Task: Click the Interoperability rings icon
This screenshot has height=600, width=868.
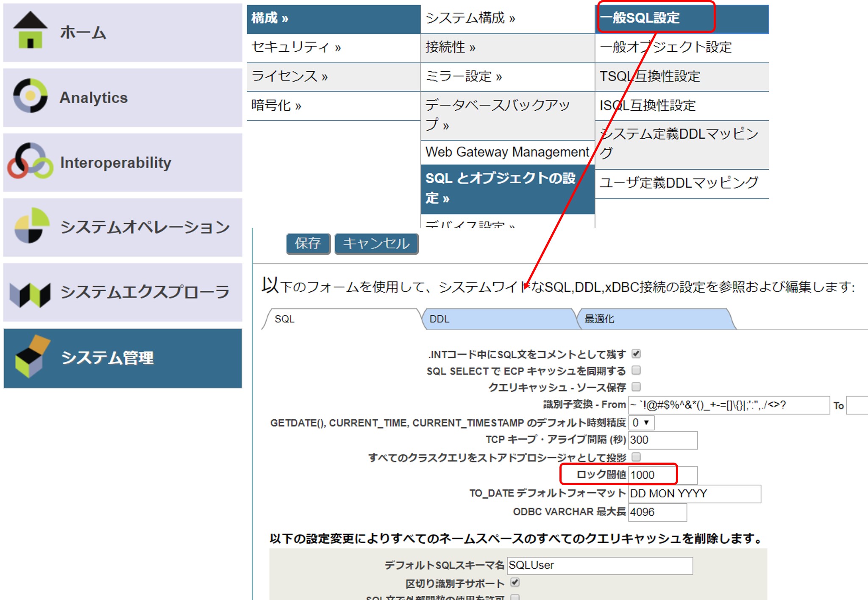Action: (30, 161)
